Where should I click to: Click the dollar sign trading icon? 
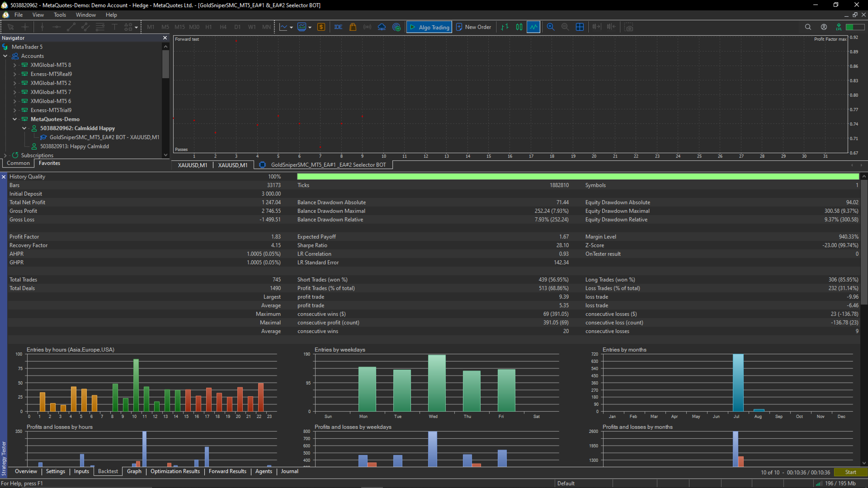point(321,27)
